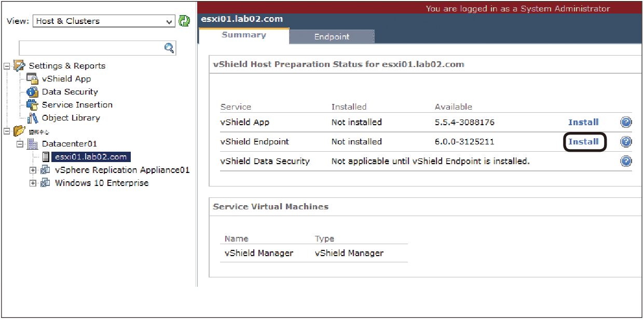
Task: Select the esxi01.lab02.com host icon
Action: 46,157
